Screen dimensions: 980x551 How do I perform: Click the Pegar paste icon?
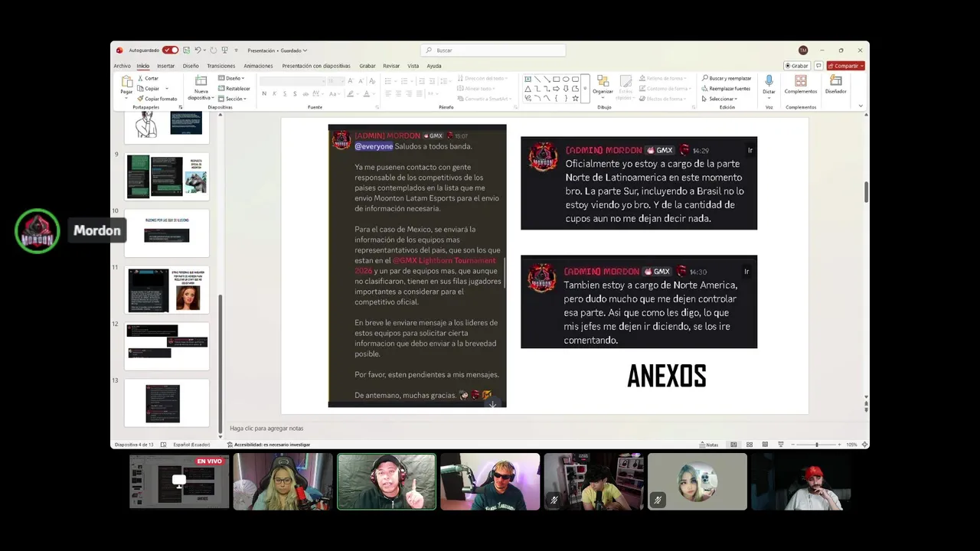pos(126,82)
